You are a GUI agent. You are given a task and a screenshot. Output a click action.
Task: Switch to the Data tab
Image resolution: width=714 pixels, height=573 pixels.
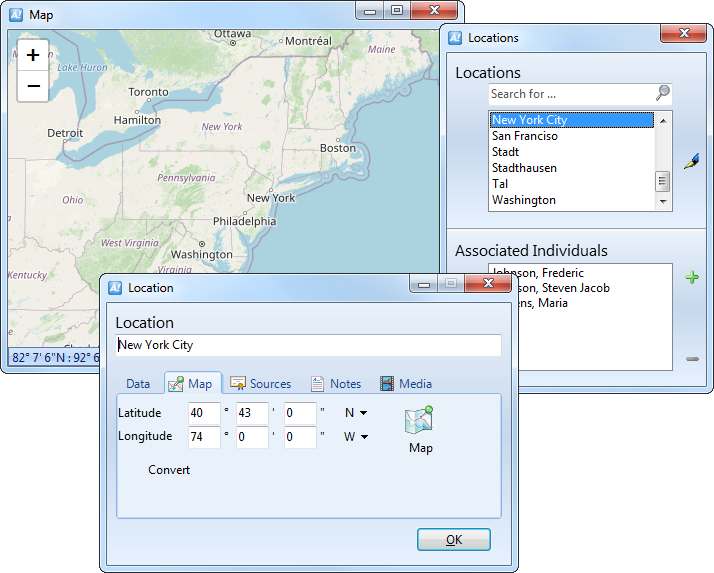[138, 384]
